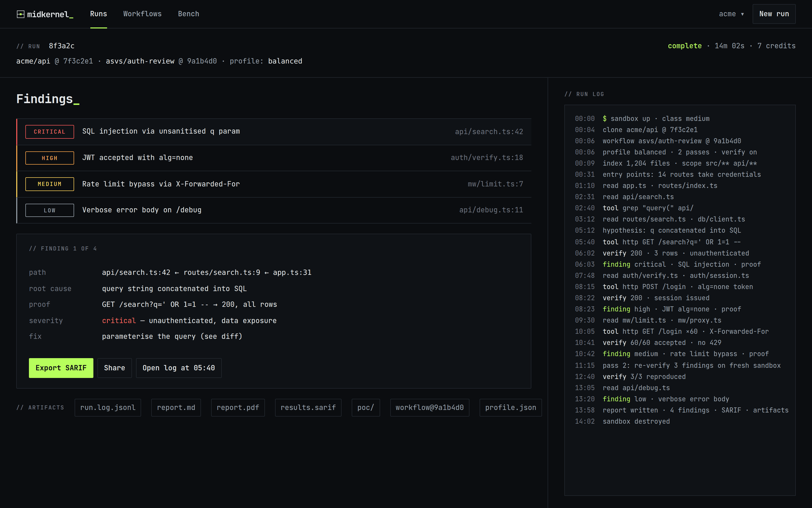
Task: Open the run.log.jsonl artifact
Action: 108,407
